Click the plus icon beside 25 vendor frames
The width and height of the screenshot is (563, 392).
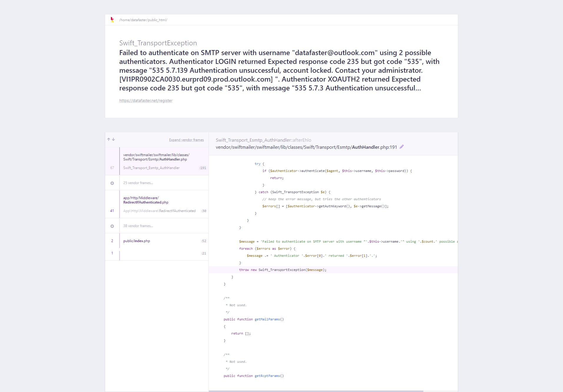[x=112, y=183]
